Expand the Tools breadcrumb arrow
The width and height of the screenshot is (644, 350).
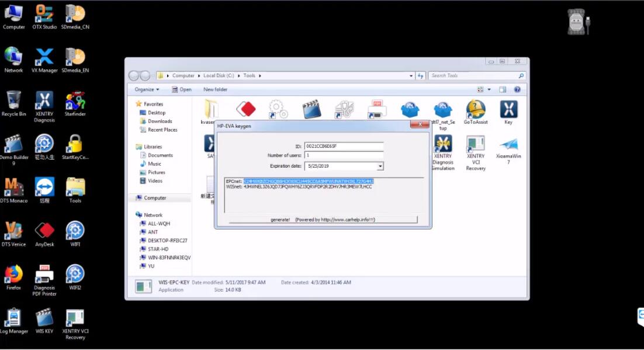click(259, 75)
